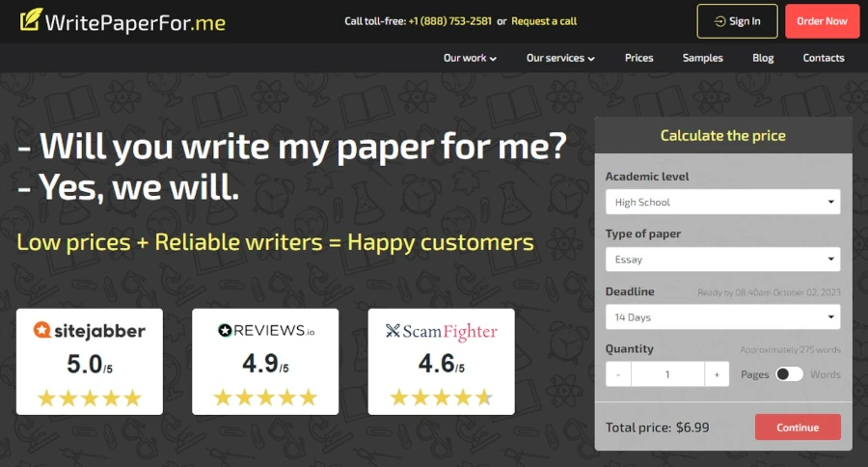Click the Calculate the price heading
This screenshot has height=467, width=868.
pos(723,135)
